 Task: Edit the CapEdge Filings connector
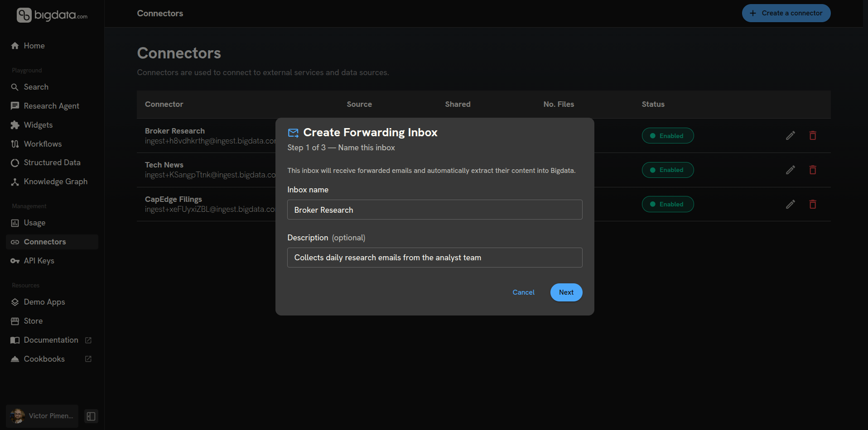coord(791,204)
